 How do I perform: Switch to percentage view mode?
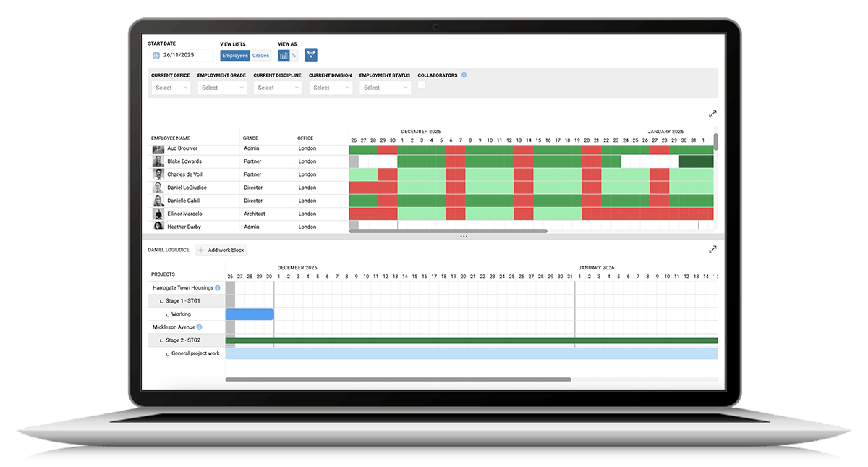(x=293, y=55)
